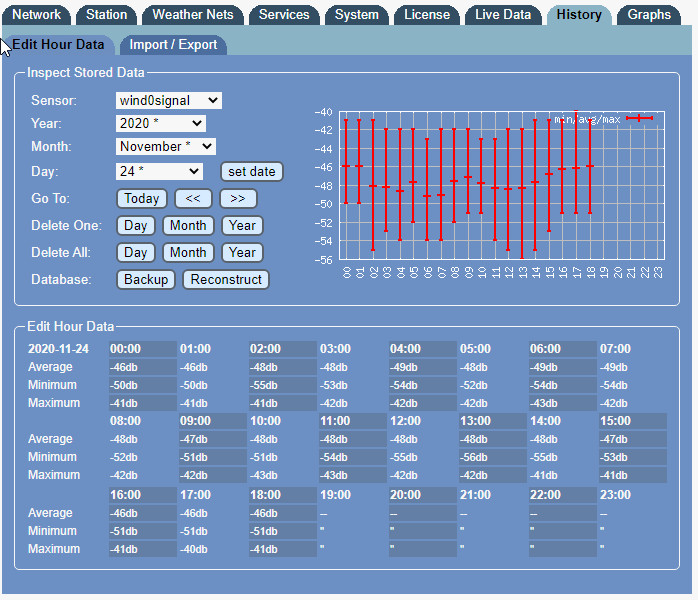Image resolution: width=698 pixels, height=600 pixels.
Task: Switch to Live Data tab
Action: pyautogui.click(x=503, y=15)
